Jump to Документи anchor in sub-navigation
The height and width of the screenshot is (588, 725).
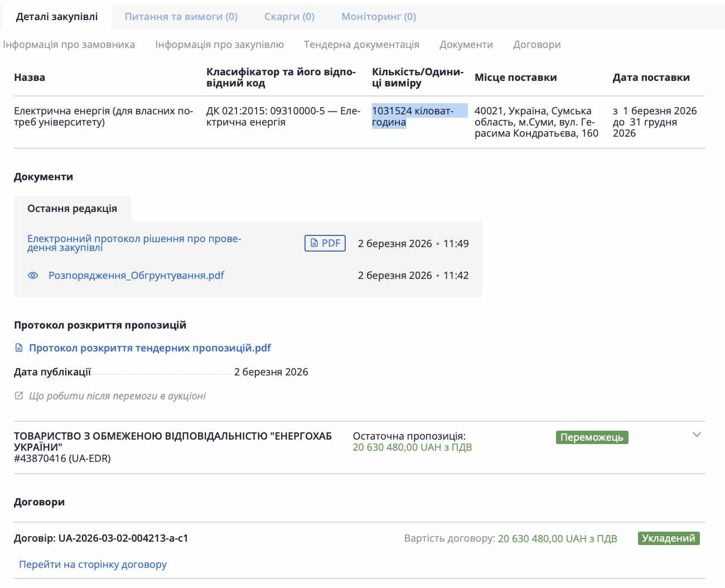coord(466,45)
